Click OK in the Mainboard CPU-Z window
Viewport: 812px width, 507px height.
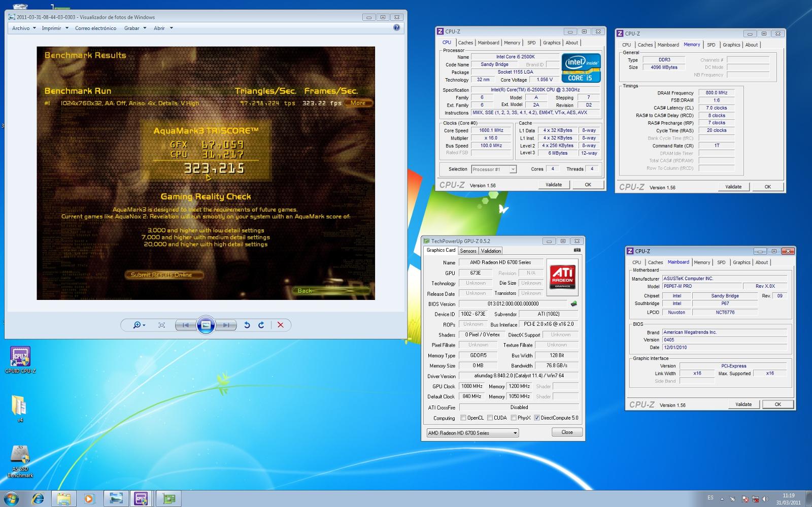[x=778, y=404]
